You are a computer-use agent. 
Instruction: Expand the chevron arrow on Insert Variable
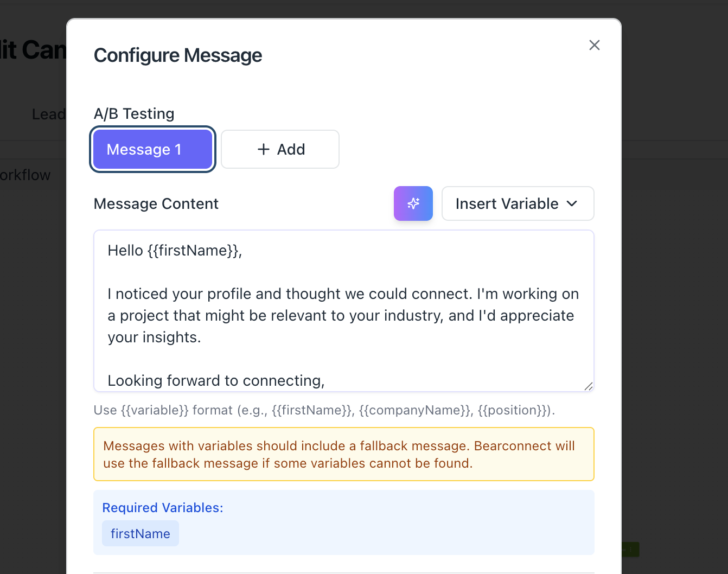coord(572,203)
